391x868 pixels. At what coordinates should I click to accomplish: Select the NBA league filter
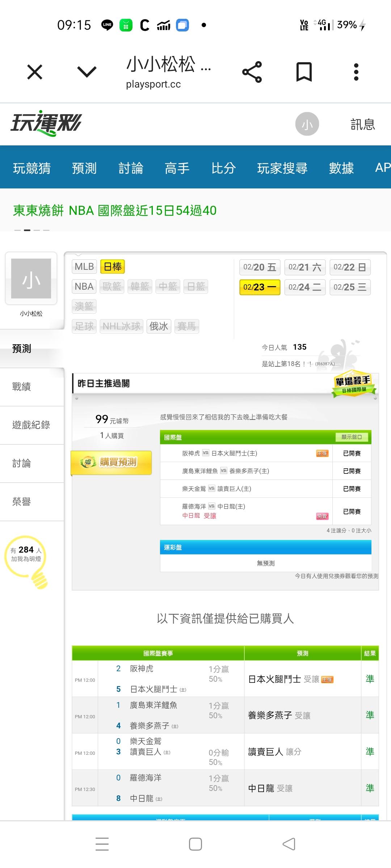click(84, 286)
